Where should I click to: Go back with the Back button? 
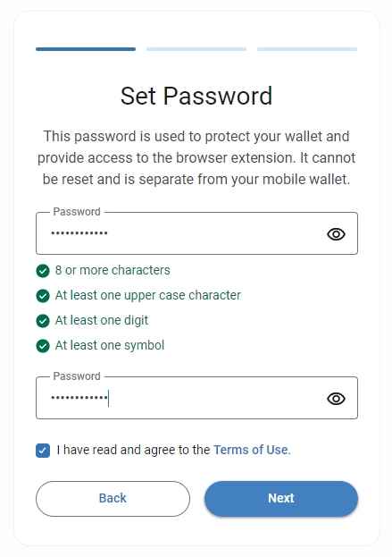click(x=113, y=499)
